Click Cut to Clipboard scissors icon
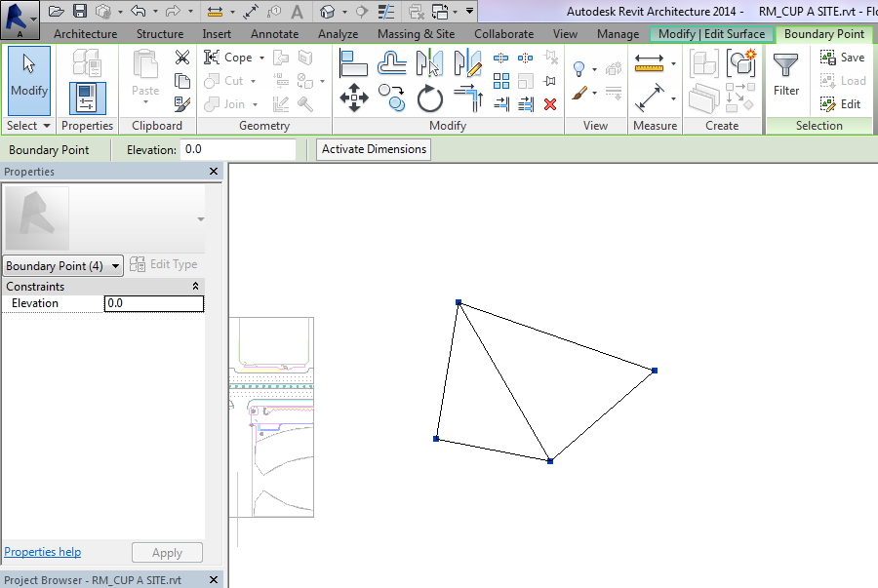The height and width of the screenshot is (588, 878). click(x=182, y=58)
